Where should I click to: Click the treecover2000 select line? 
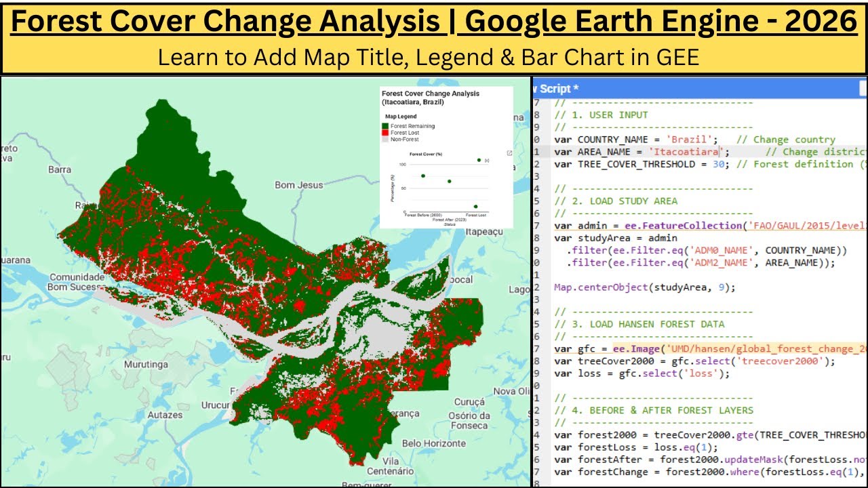(x=694, y=361)
